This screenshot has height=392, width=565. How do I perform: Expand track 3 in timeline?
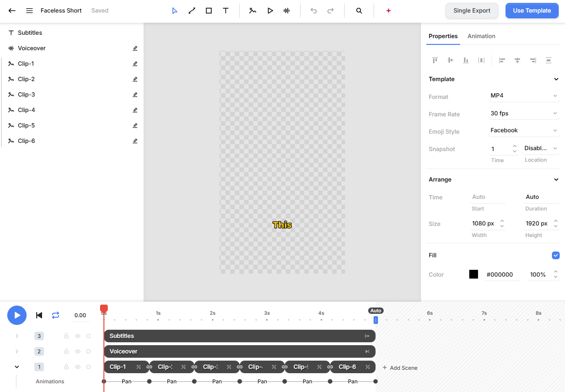(16, 336)
